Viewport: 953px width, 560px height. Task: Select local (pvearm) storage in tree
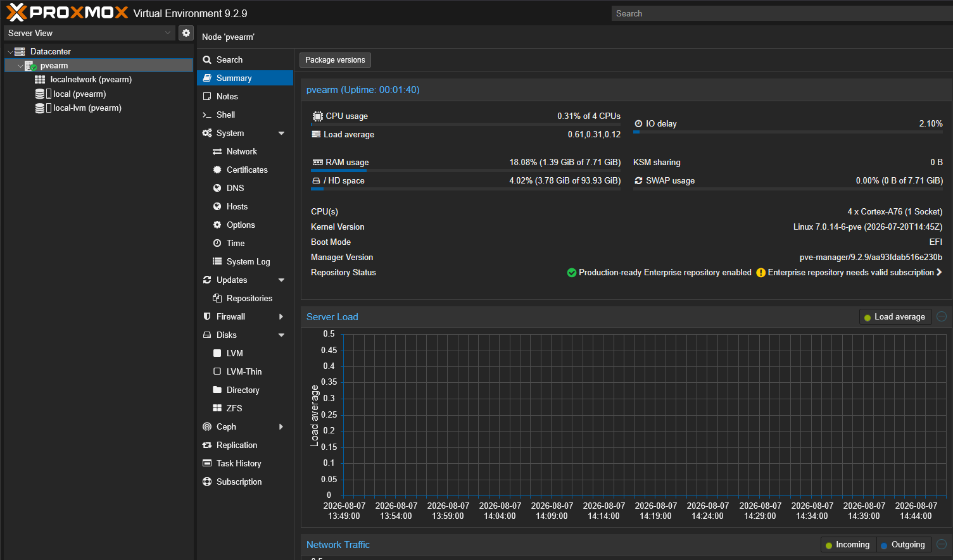(99, 94)
